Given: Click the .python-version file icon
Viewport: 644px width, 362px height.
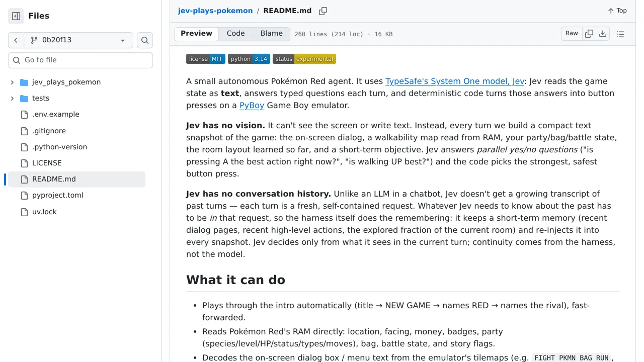Looking at the screenshot, I should (24, 147).
